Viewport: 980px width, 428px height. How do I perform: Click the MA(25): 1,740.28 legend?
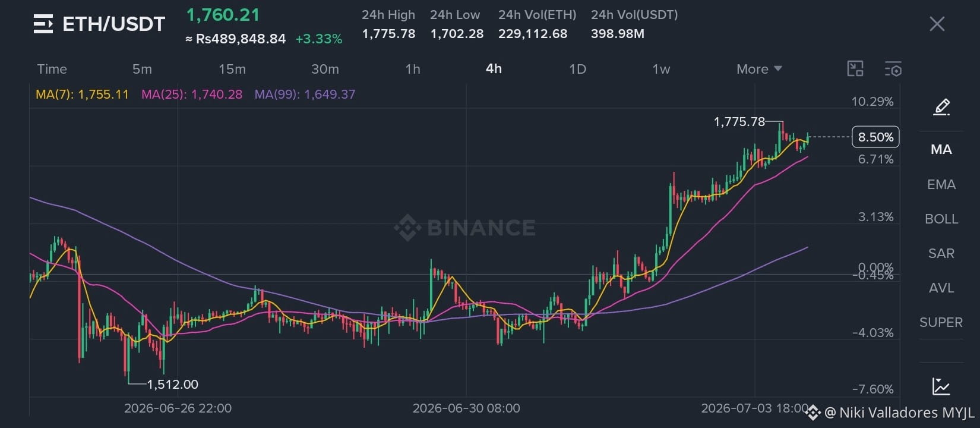tap(191, 94)
